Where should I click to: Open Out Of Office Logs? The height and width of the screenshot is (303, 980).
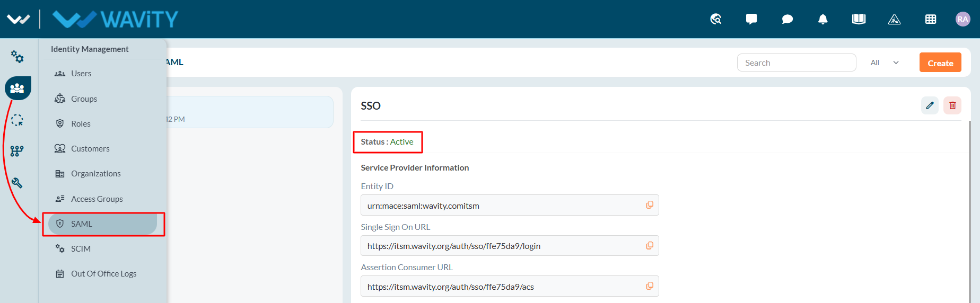coord(102,274)
